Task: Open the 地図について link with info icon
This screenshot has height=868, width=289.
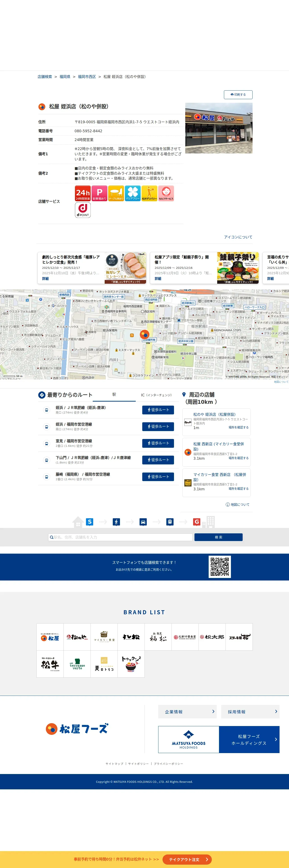Action: pyautogui.click(x=237, y=505)
